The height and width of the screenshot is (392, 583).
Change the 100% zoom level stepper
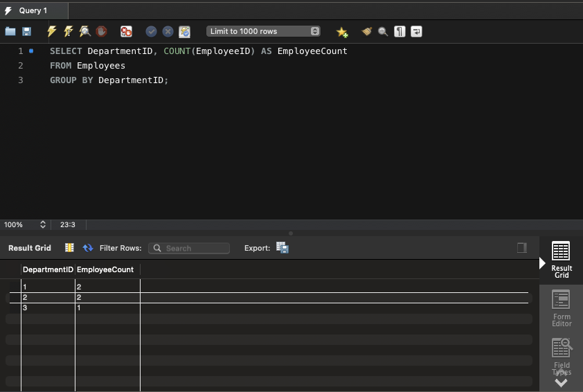coord(42,224)
